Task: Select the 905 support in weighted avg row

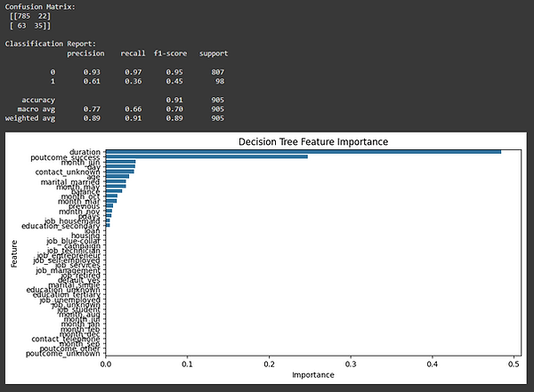Action: click(x=218, y=118)
